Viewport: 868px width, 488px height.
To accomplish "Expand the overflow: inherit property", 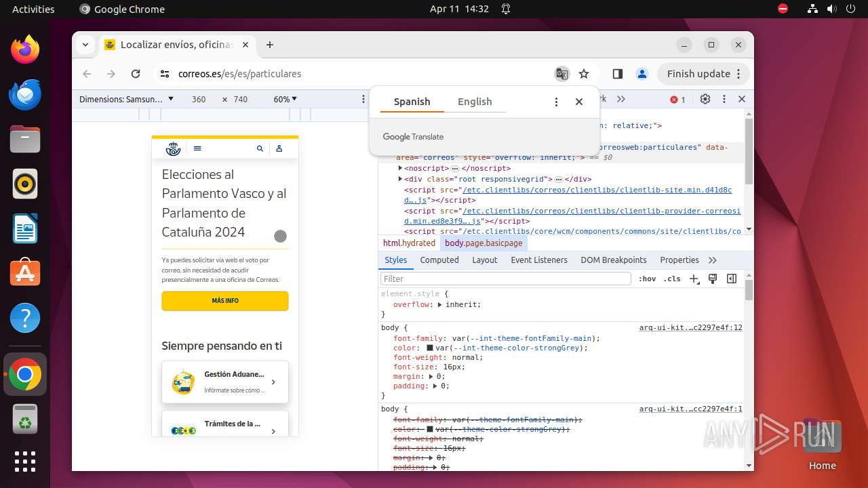I will (439, 305).
